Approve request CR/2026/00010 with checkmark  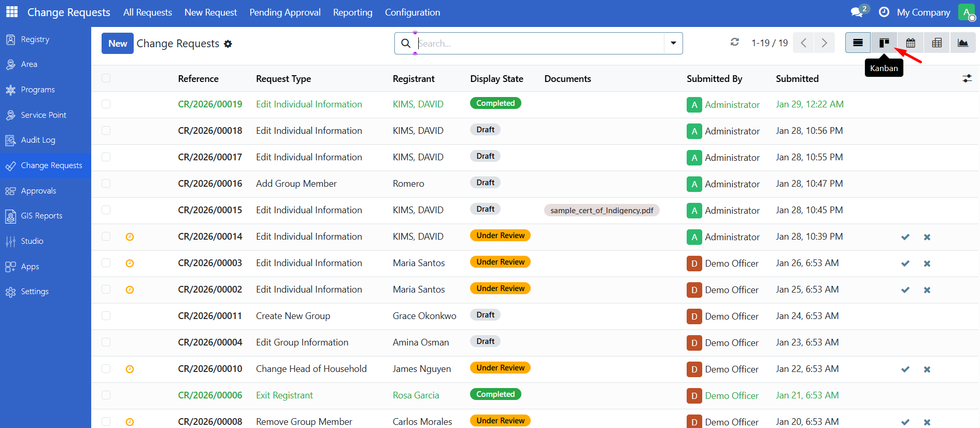(905, 369)
